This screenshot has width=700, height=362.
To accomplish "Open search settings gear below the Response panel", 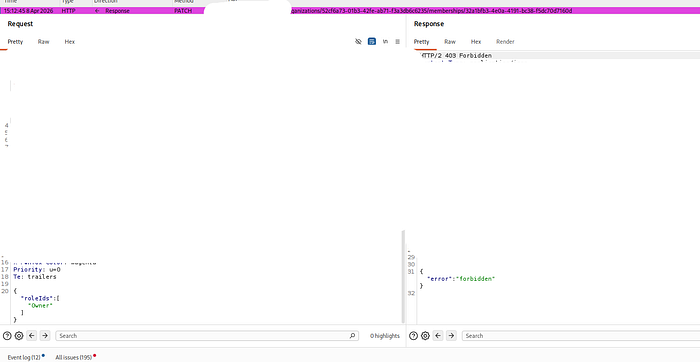I will pyautogui.click(x=425, y=336).
